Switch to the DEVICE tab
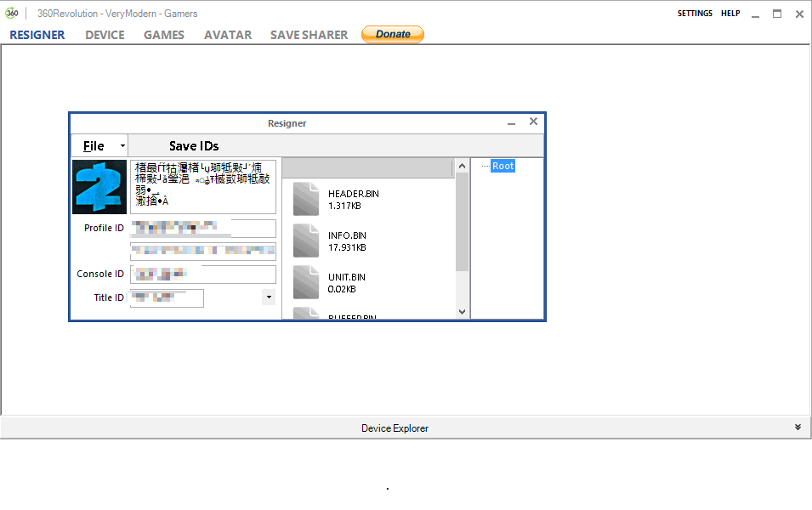812x510 pixels. pos(105,35)
